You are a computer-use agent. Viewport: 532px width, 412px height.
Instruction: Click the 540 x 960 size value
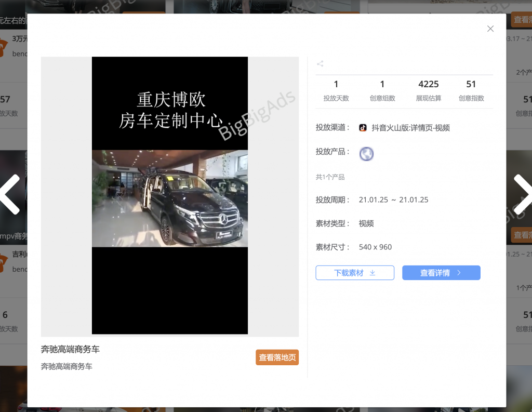(x=375, y=247)
